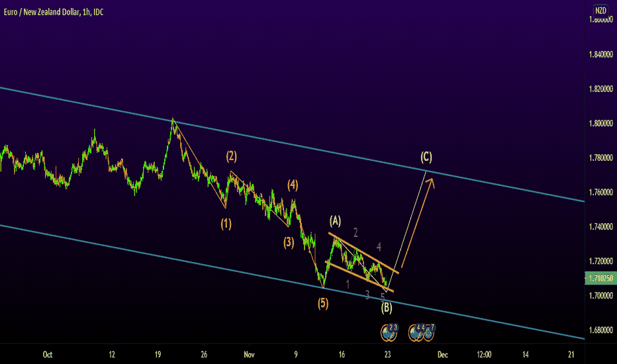This screenshot has width=617, height=364.
Task: Click the 1.780000 price axis label
Action: pos(601,158)
